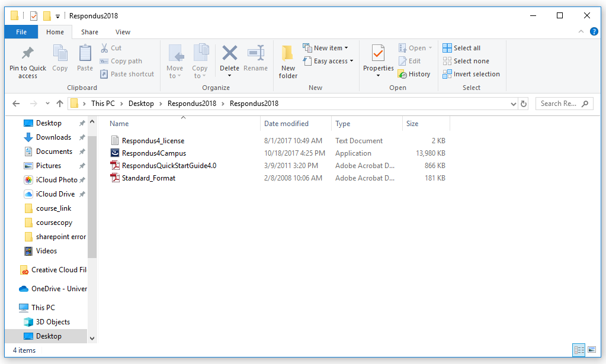The height and width of the screenshot is (364, 606).
Task: Open the coursecopy folder in sidebar
Action: [x=54, y=223]
